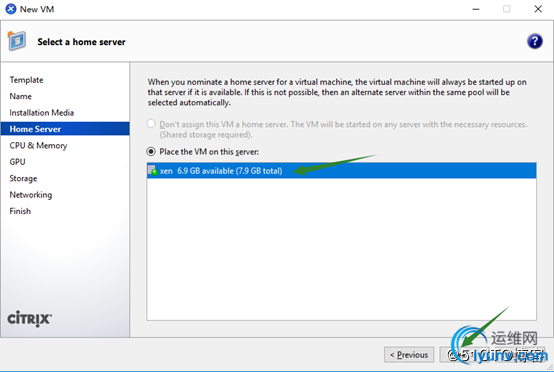This screenshot has height=372, width=554.
Task: Go to the Storage step
Action: [23, 178]
